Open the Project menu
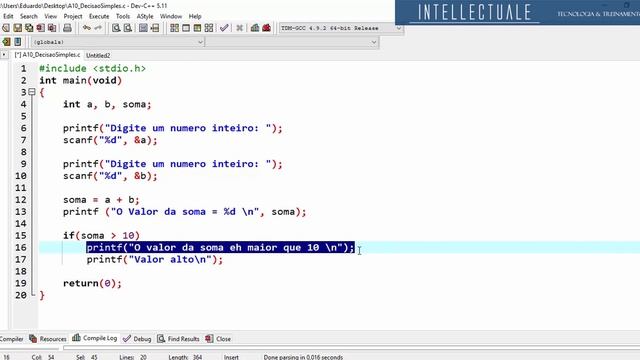This screenshot has height=360, width=640. [73, 16]
